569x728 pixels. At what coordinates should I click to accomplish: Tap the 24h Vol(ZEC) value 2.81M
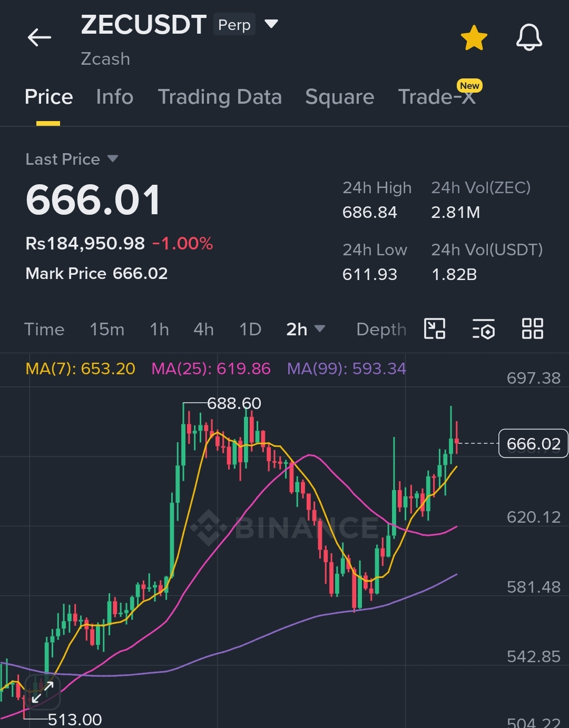point(456,212)
